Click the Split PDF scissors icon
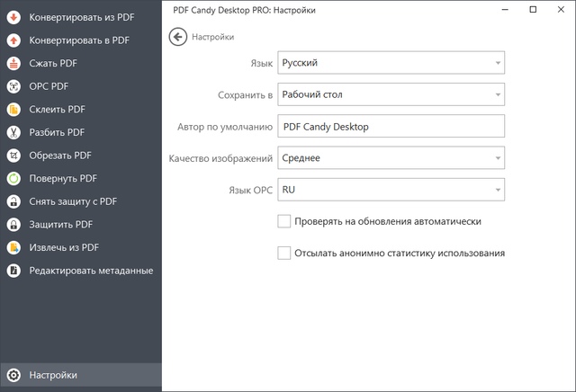The image size is (576, 392). pyautogui.click(x=13, y=132)
